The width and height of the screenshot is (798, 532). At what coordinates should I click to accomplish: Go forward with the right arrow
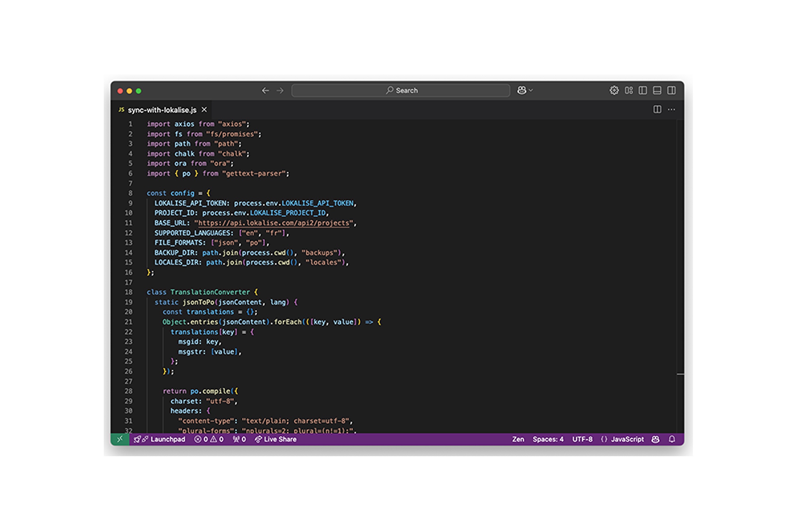click(280, 90)
